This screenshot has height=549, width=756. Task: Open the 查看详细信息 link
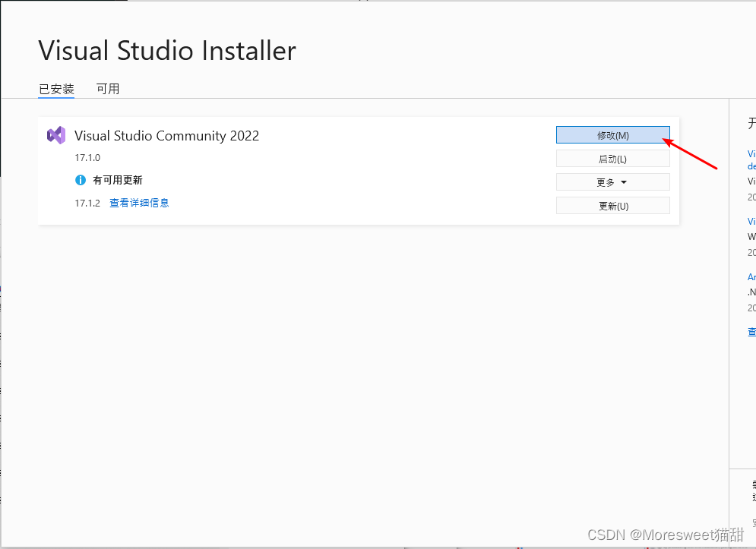pos(139,203)
